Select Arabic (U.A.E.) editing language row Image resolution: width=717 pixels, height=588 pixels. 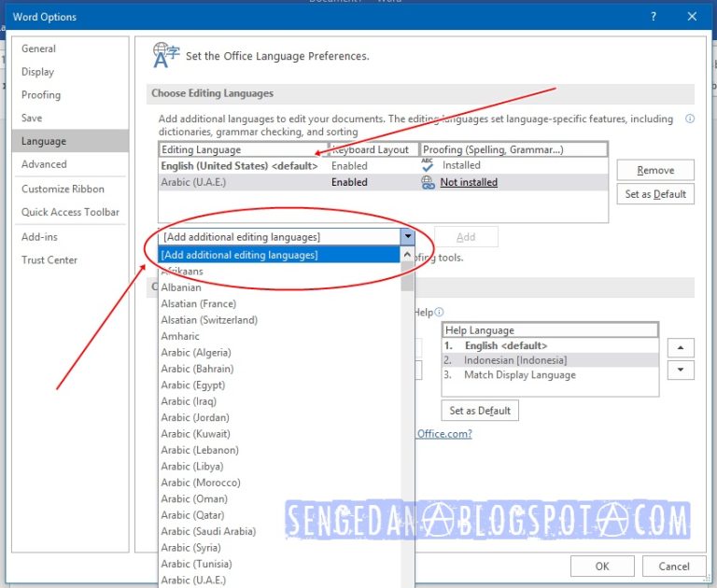383,182
